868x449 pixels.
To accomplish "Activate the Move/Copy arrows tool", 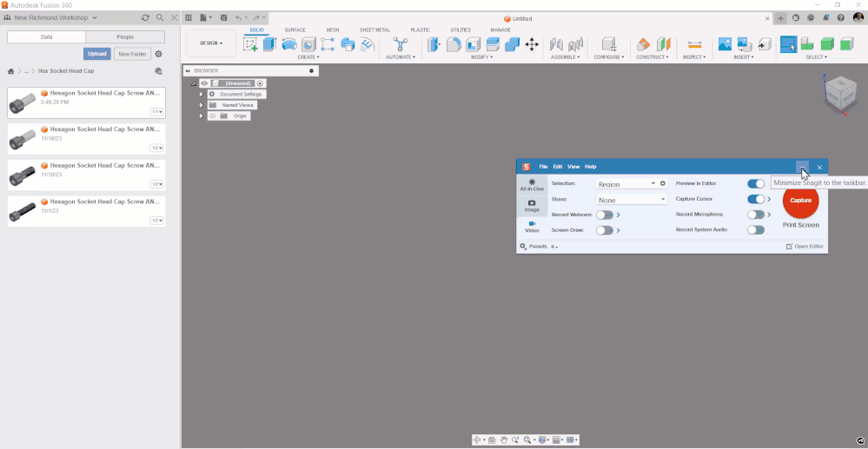I will tap(532, 44).
